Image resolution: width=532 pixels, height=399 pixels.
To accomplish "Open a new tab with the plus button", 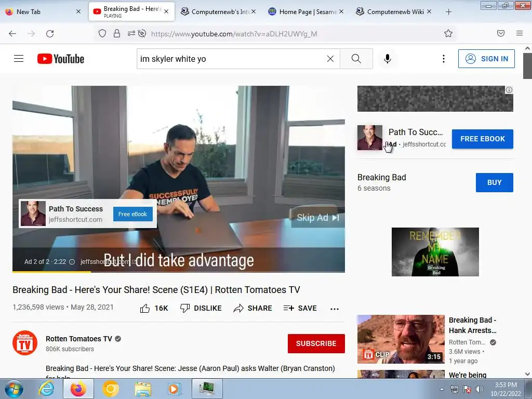I will (x=448, y=12).
